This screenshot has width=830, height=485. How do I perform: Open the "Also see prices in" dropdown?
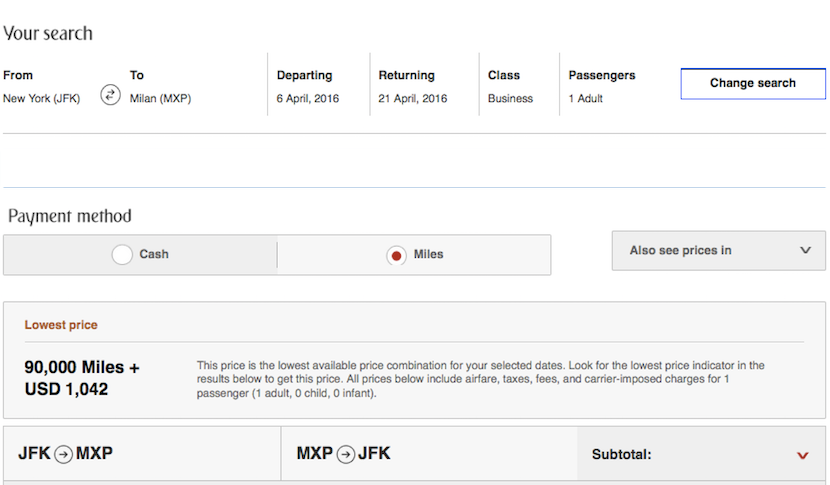[x=718, y=251]
